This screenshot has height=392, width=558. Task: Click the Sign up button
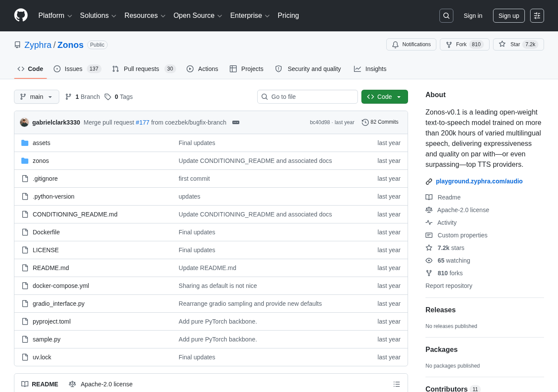(x=509, y=16)
